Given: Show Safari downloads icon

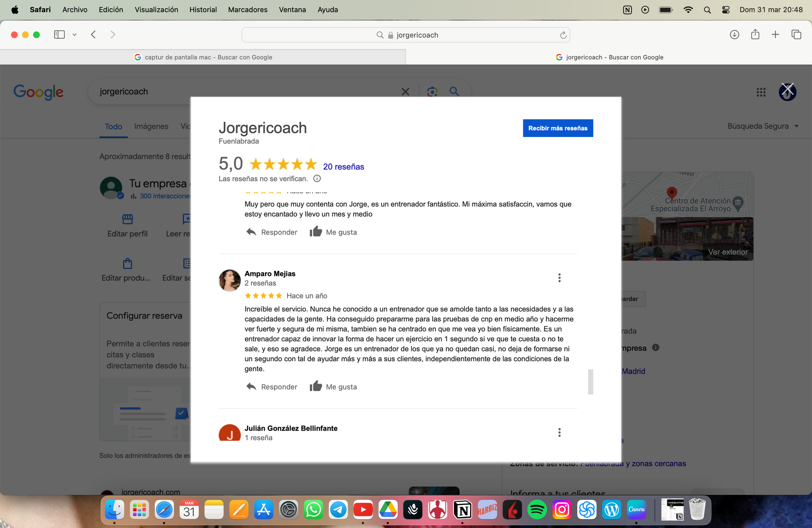Looking at the screenshot, I should pos(734,34).
